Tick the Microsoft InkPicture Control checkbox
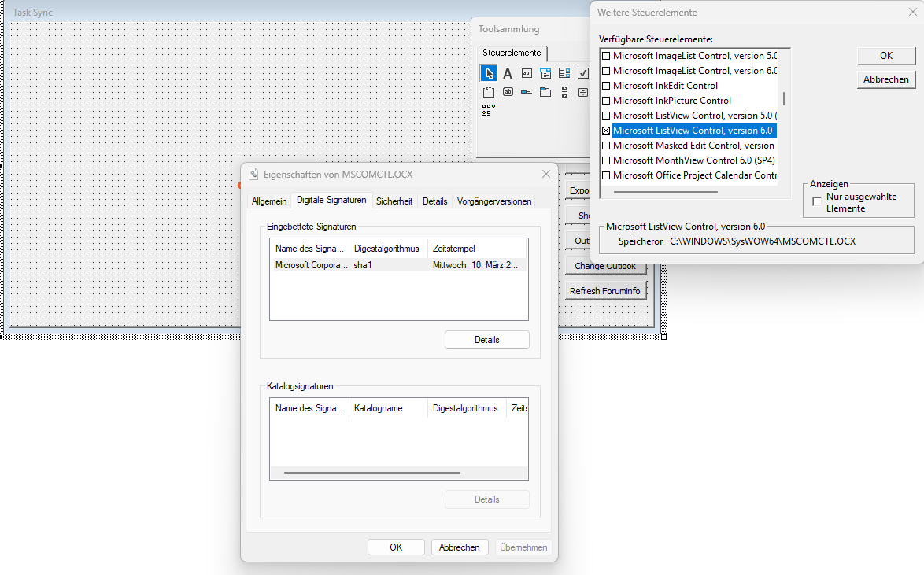The width and height of the screenshot is (924, 575). click(606, 101)
